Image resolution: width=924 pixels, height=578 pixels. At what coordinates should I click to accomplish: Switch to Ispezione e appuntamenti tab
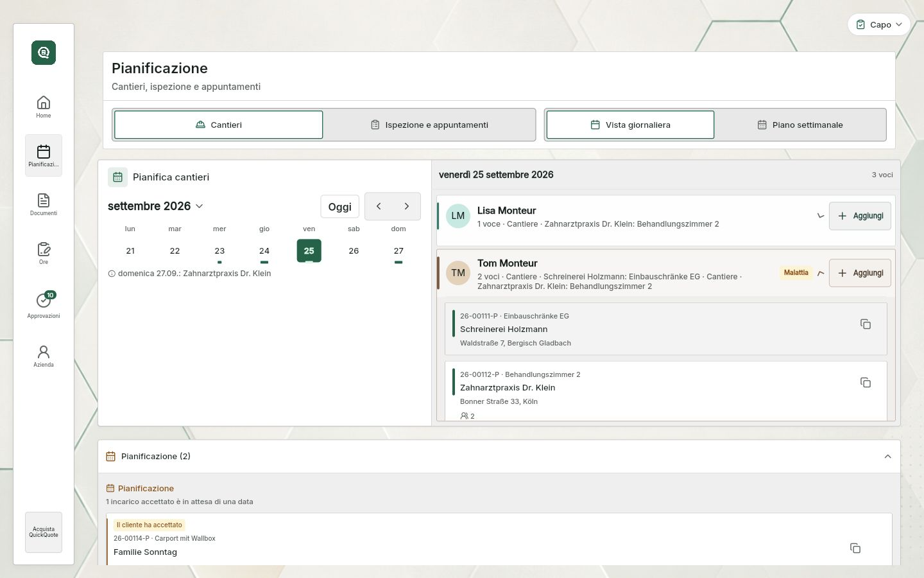coord(429,125)
